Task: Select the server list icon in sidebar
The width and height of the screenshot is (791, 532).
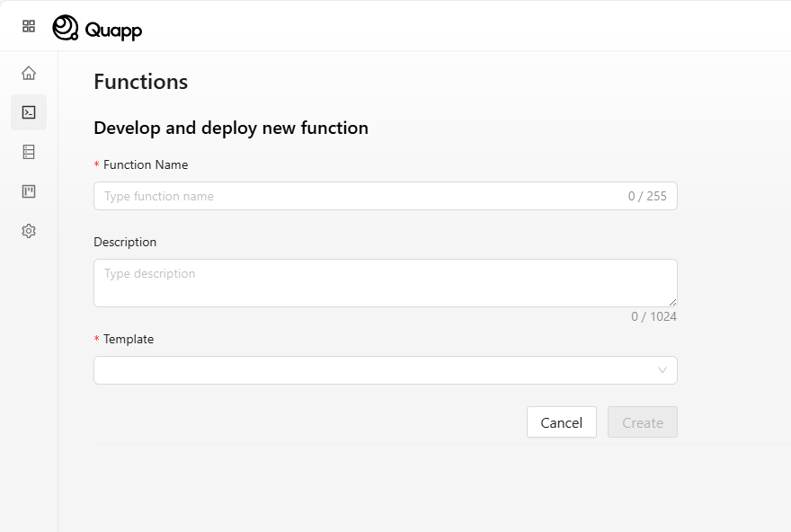Action: [x=28, y=152]
